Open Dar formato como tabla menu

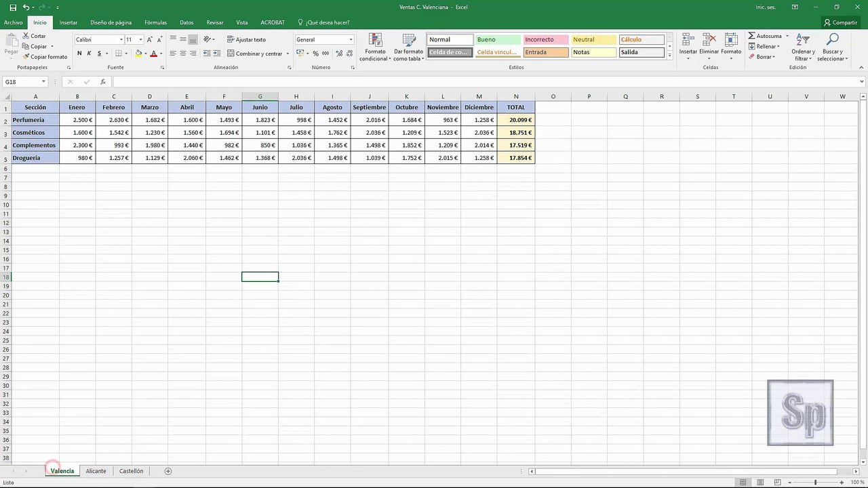[x=409, y=47]
